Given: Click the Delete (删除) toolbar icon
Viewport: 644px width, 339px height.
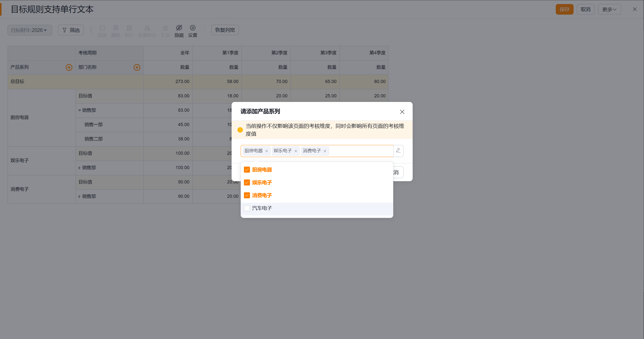Looking at the screenshot, I should 116,28.
